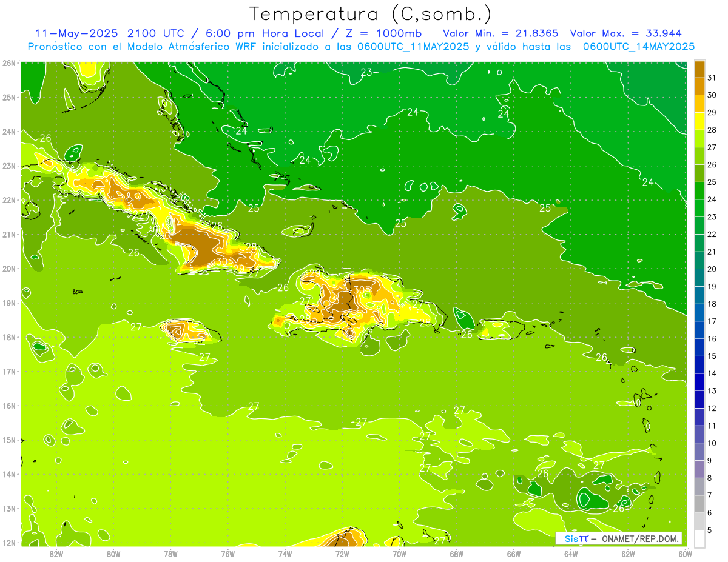Click the dark blue swatch between 13 and 14
728x562 pixels.
coord(700,382)
